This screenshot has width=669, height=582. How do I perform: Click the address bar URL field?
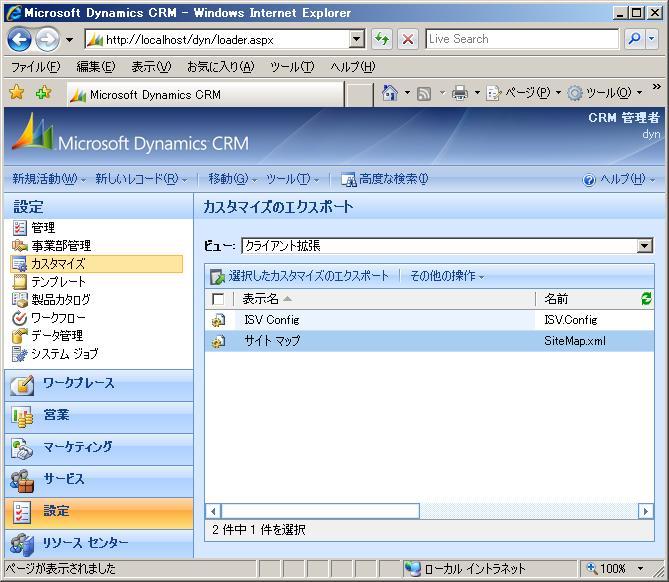pyautogui.click(x=218, y=40)
